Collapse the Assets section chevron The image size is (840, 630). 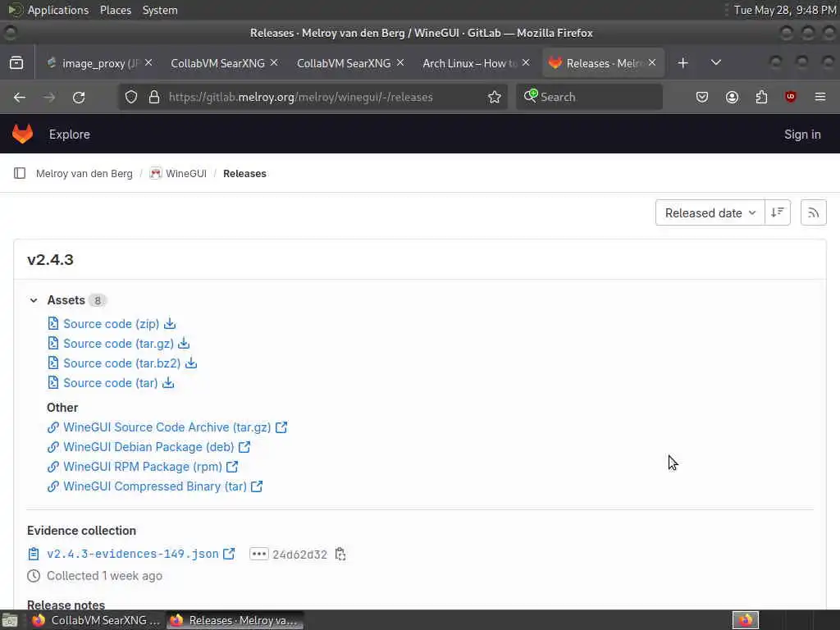(x=34, y=300)
